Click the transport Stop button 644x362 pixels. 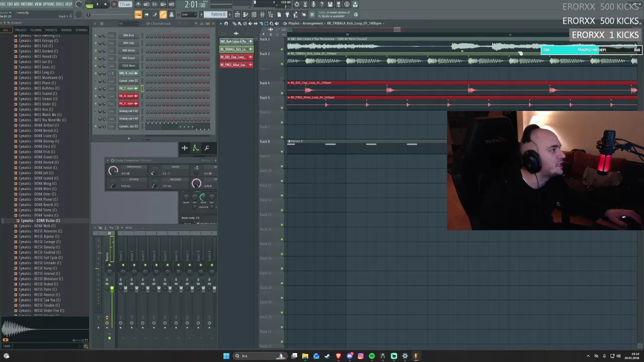(x=106, y=5)
